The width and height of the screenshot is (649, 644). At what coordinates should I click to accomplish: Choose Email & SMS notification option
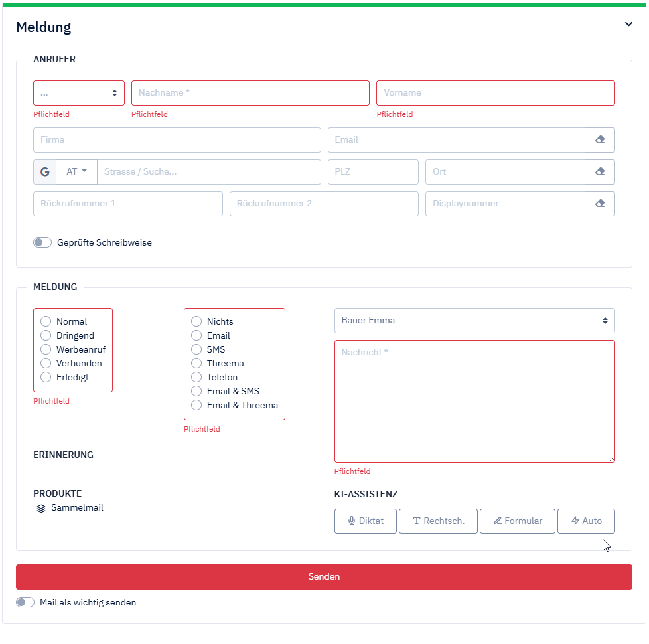(x=196, y=392)
